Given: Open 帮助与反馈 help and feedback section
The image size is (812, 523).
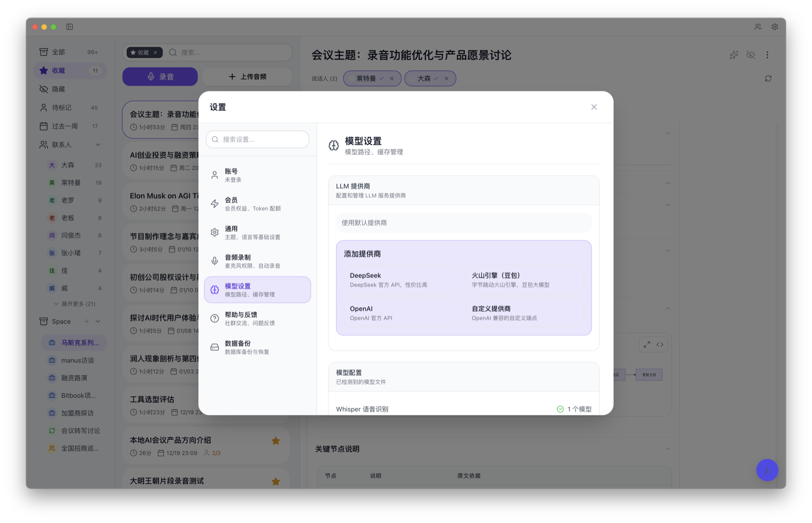Looking at the screenshot, I should (x=257, y=319).
